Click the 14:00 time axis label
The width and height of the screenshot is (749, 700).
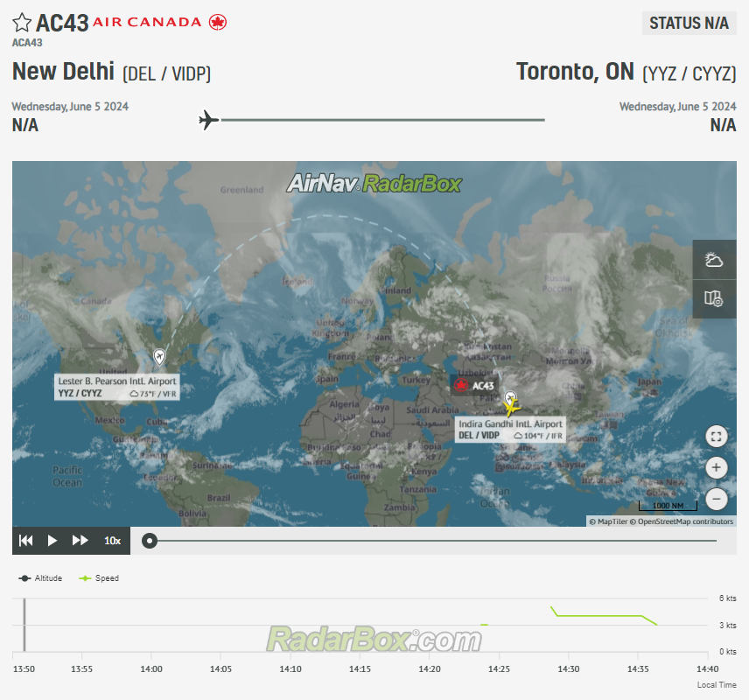tap(151, 669)
